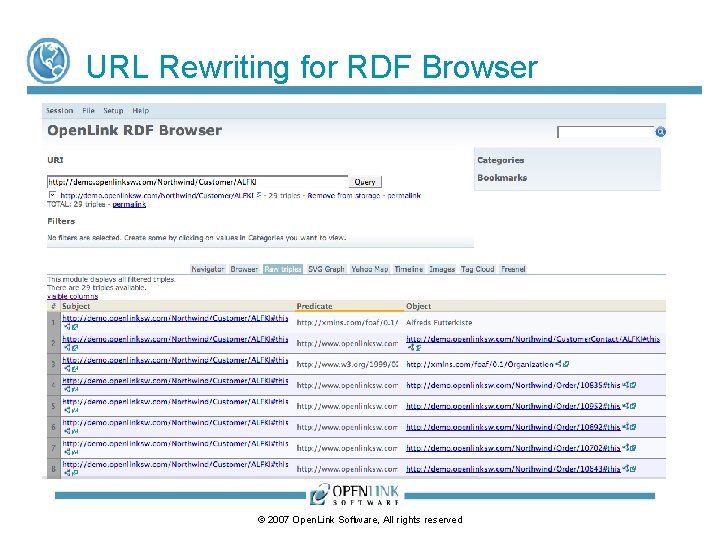Click the graph-explore icon under the row 7 subject
The height and width of the screenshot is (540, 720).
click(x=67, y=452)
